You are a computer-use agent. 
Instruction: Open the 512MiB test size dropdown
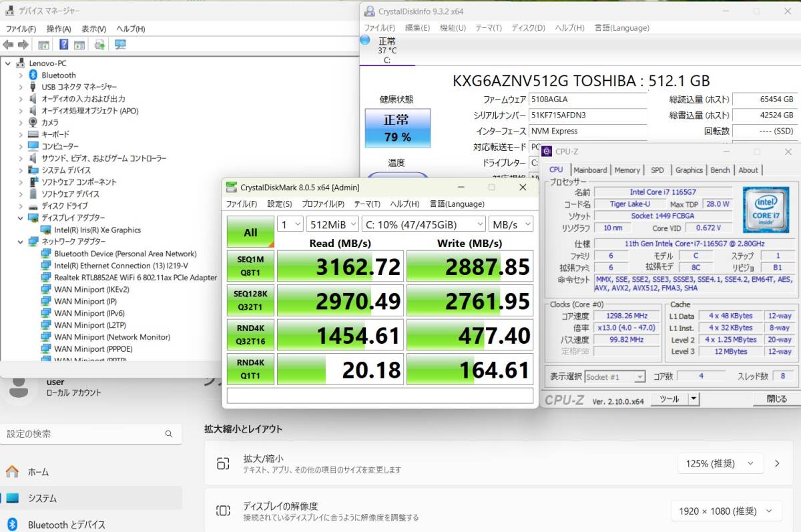(332, 224)
